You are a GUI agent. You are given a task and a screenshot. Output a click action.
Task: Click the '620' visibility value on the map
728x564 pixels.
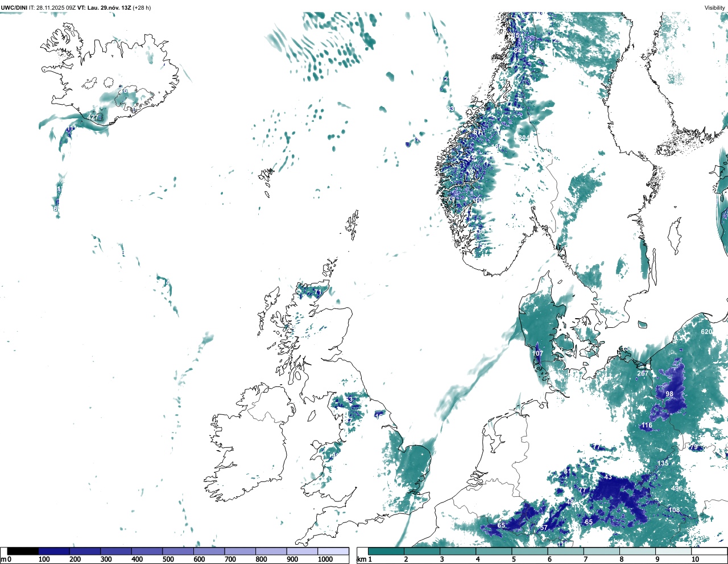pyautogui.click(x=706, y=332)
